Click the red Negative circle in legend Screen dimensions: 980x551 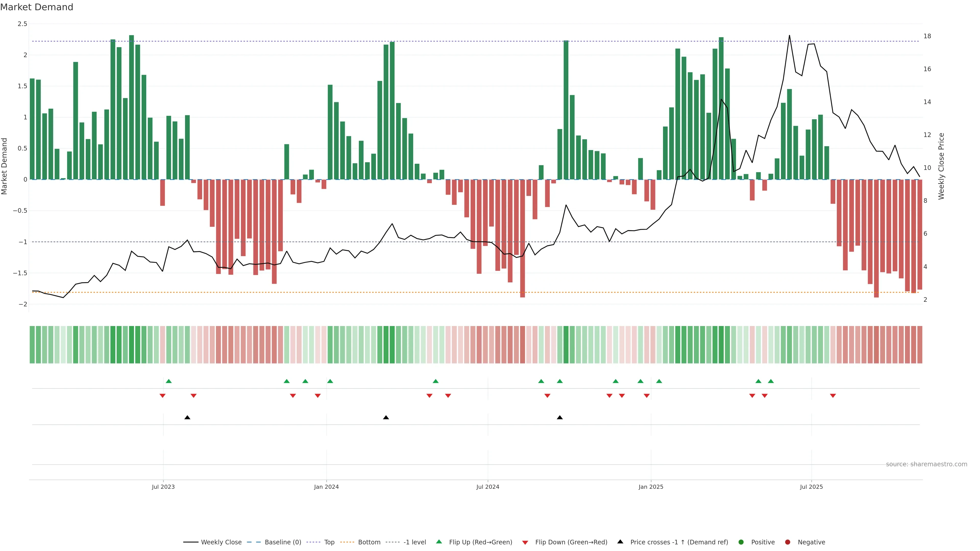pos(788,542)
